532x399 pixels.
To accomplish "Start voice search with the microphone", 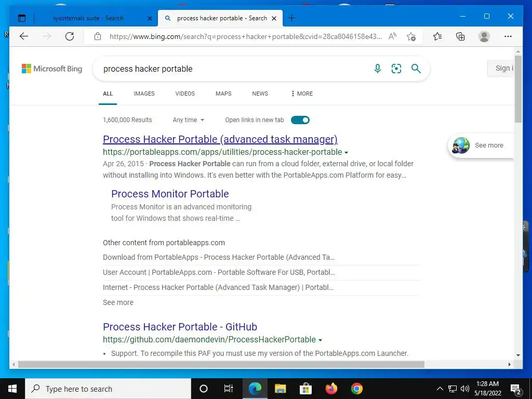I will coord(378,69).
